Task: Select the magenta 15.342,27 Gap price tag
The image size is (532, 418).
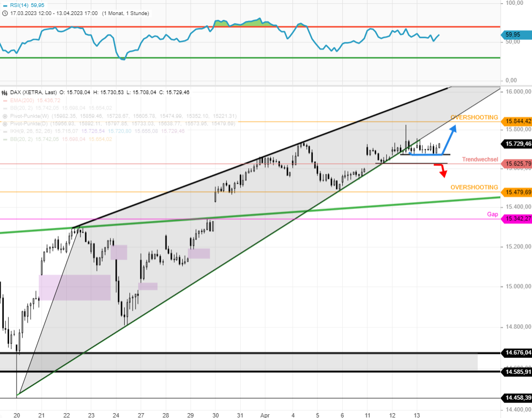Action: tap(516, 219)
